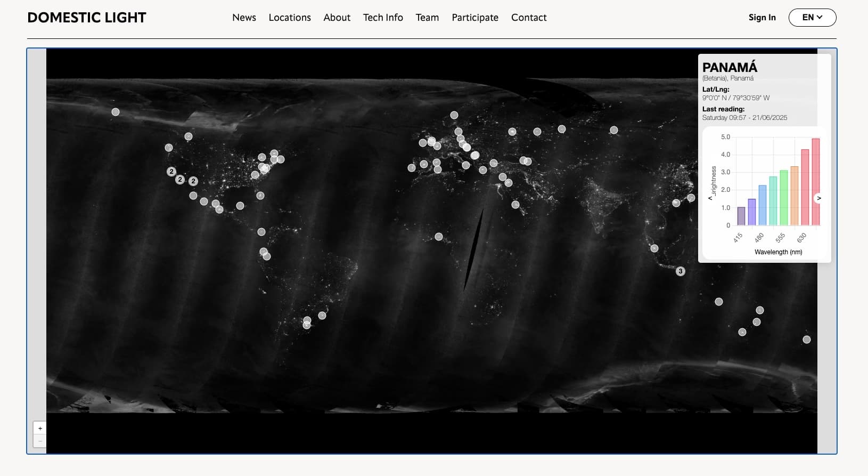
Task: Go to the Locations page
Action: pos(290,18)
